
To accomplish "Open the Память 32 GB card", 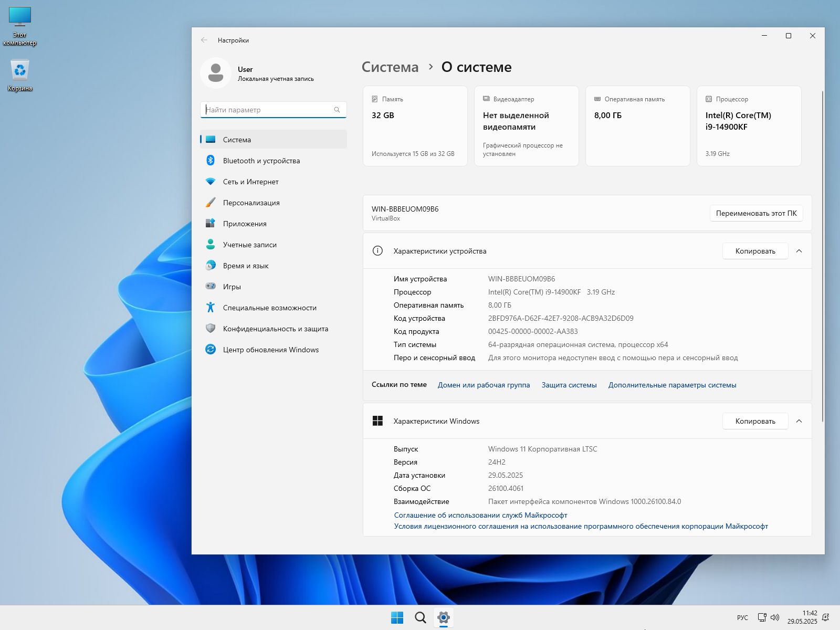I will 415,126.
